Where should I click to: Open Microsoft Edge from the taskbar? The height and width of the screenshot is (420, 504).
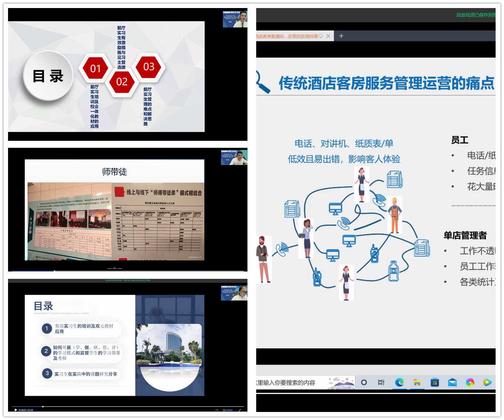pos(399,383)
